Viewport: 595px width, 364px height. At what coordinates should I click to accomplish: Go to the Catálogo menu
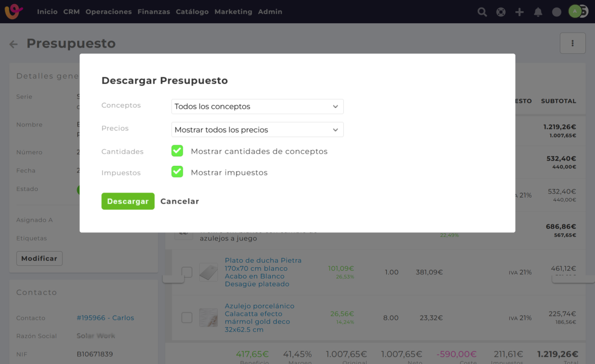click(x=192, y=12)
